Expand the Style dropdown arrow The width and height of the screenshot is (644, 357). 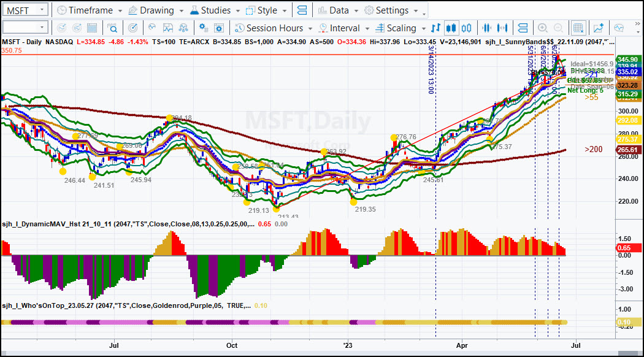[x=285, y=10]
